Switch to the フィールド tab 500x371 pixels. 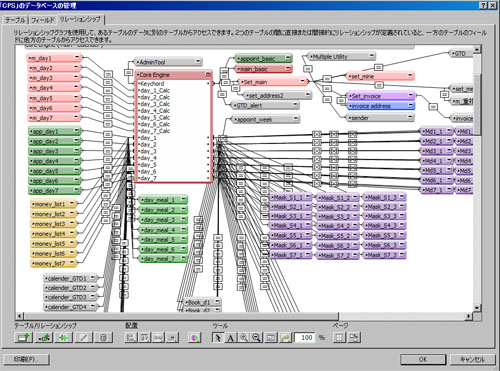pyautogui.click(x=43, y=20)
